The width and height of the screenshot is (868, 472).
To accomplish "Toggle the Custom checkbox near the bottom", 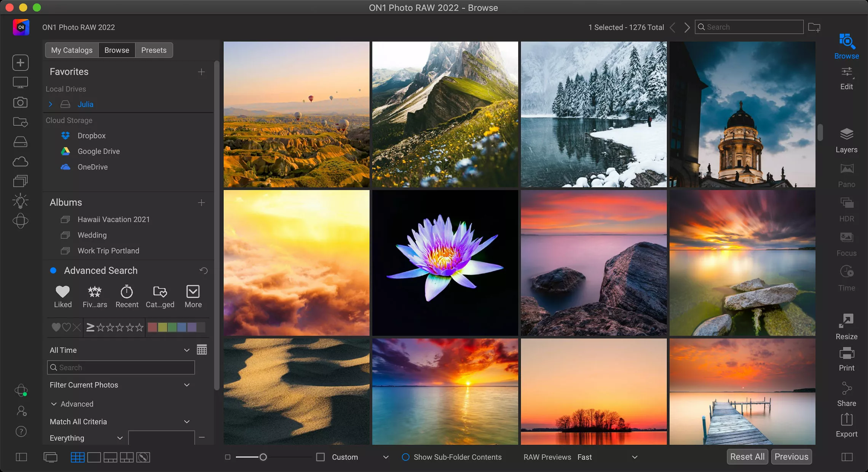I will point(321,457).
